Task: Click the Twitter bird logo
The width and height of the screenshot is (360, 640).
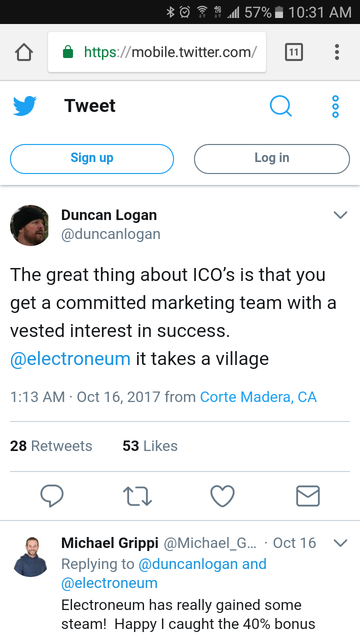Action: click(x=24, y=106)
